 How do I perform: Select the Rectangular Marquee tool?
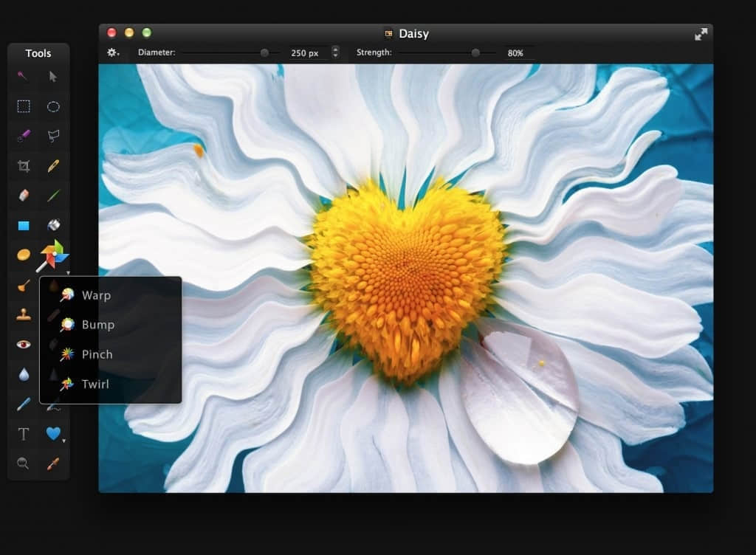tap(24, 106)
